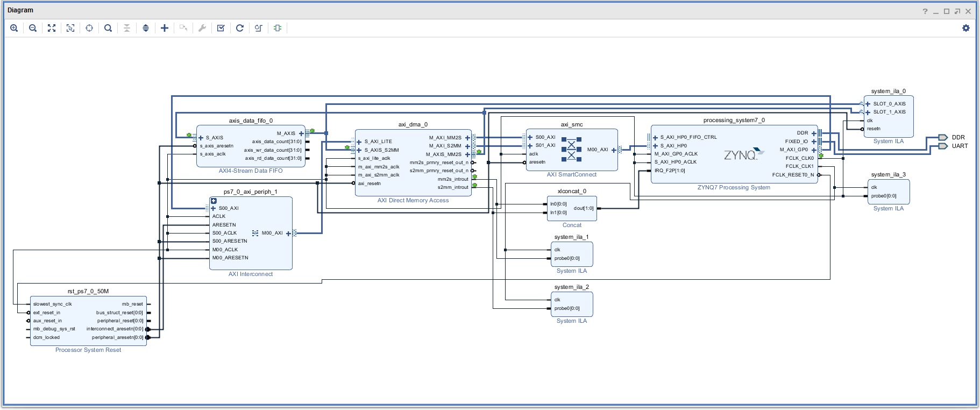Viewport: 980px width, 410px height.
Task: Float the Diagram window
Action: (x=957, y=11)
